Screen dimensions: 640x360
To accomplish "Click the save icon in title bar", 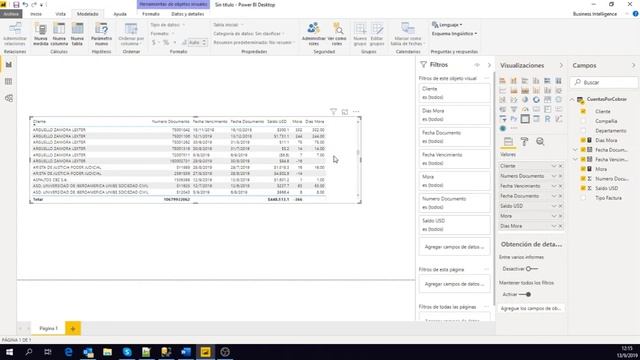I will click(x=16, y=4).
